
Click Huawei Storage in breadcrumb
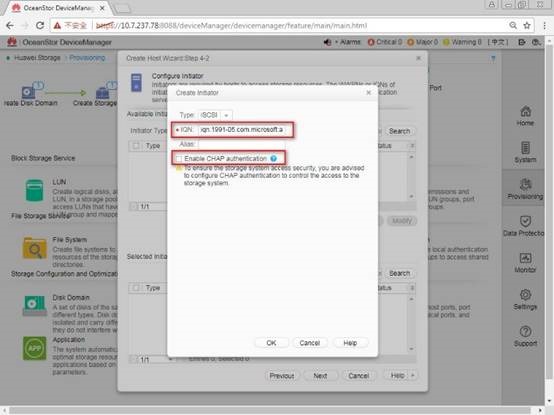point(37,58)
